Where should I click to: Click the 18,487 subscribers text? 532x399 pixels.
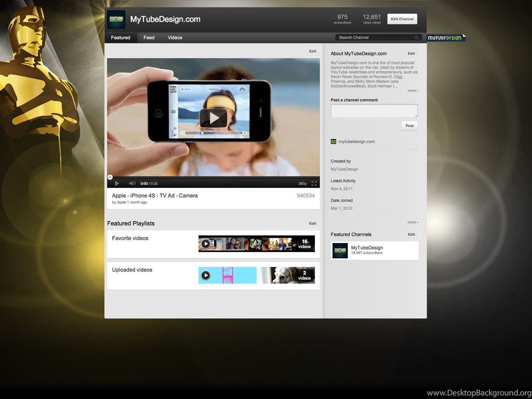point(366,253)
